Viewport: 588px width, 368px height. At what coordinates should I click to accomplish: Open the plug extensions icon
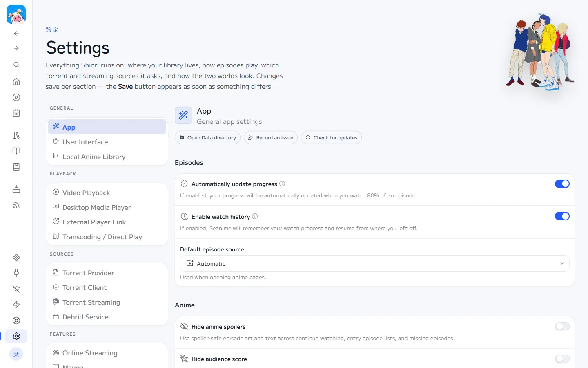[16, 273]
